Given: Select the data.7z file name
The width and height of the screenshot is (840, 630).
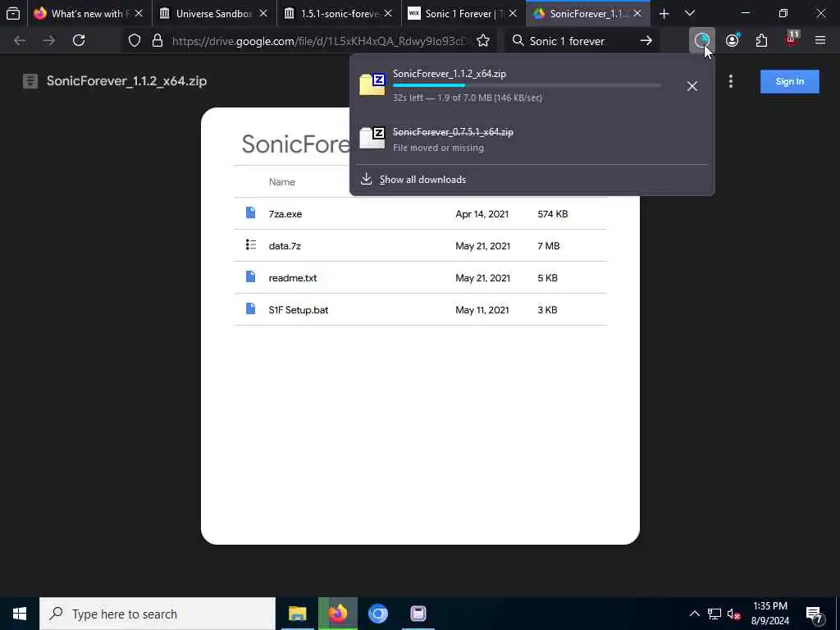Looking at the screenshot, I should (285, 246).
